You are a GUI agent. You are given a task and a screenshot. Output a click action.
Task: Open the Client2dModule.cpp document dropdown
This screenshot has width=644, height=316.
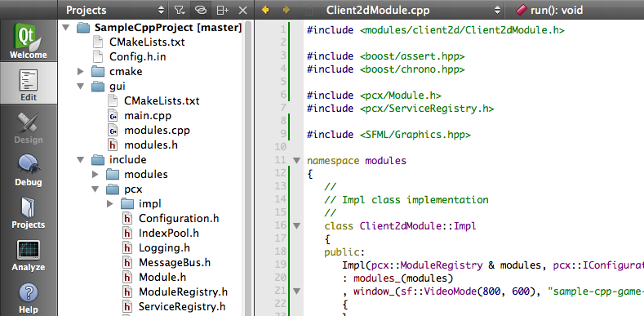point(413,10)
